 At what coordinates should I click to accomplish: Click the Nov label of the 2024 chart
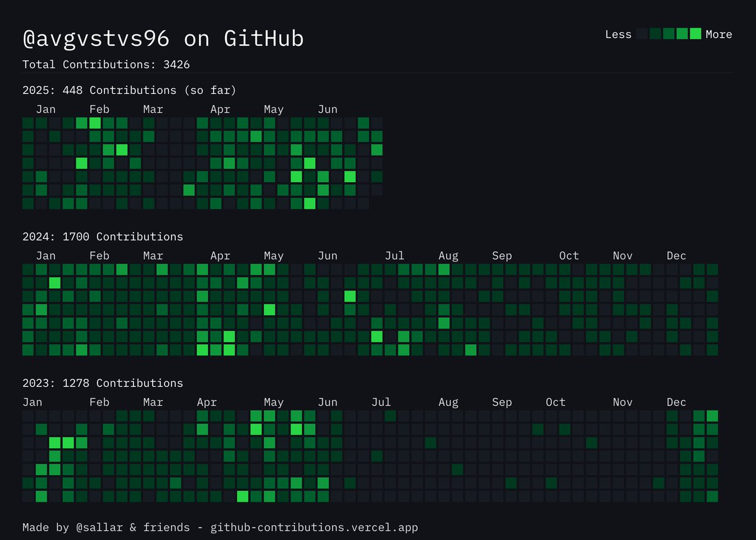pyautogui.click(x=623, y=256)
